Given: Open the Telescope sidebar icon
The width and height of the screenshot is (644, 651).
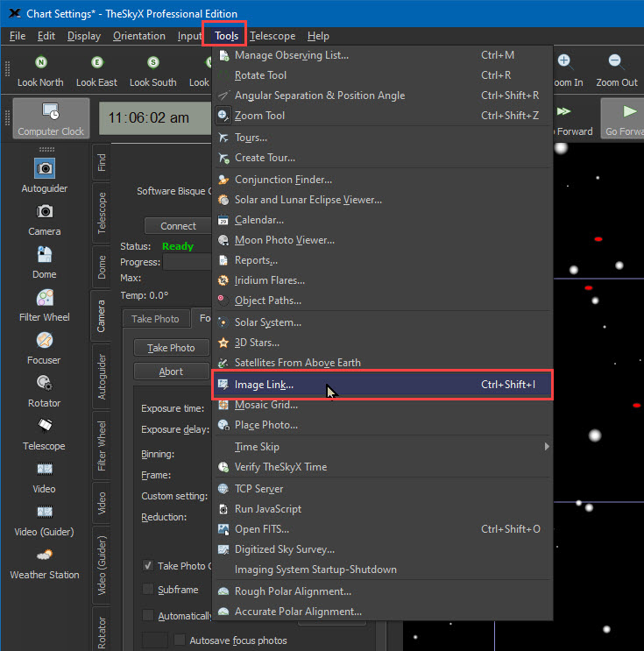Looking at the screenshot, I should point(45,426).
